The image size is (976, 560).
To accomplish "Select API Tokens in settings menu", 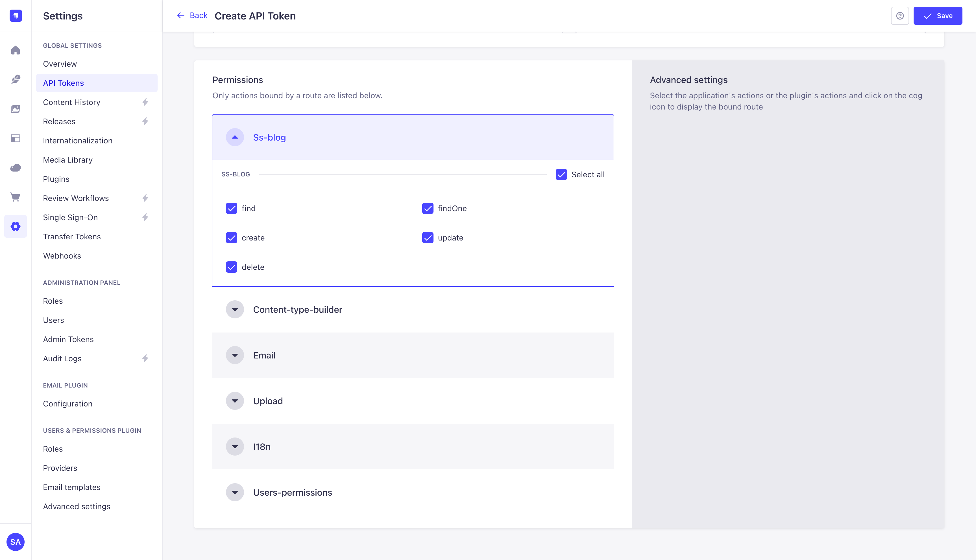I will [97, 83].
